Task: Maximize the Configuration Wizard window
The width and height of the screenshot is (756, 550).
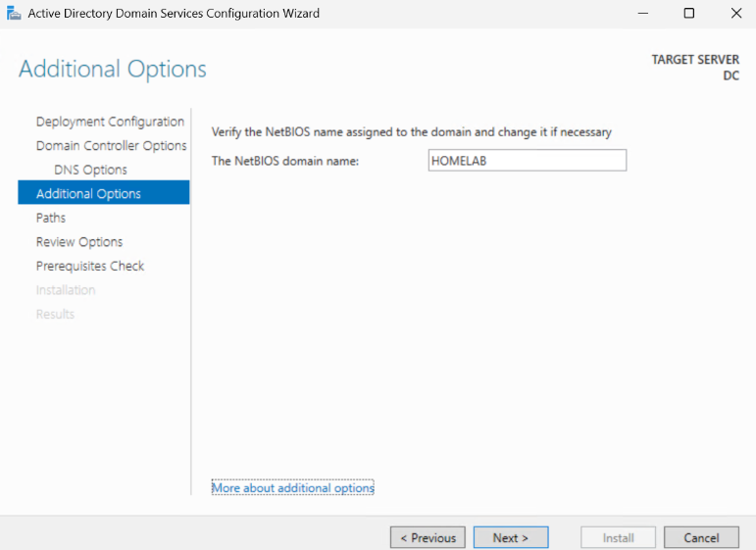Action: pos(689,14)
